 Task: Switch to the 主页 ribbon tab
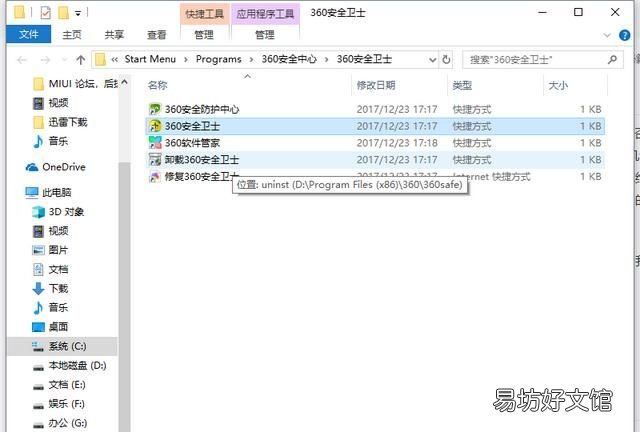click(72, 34)
